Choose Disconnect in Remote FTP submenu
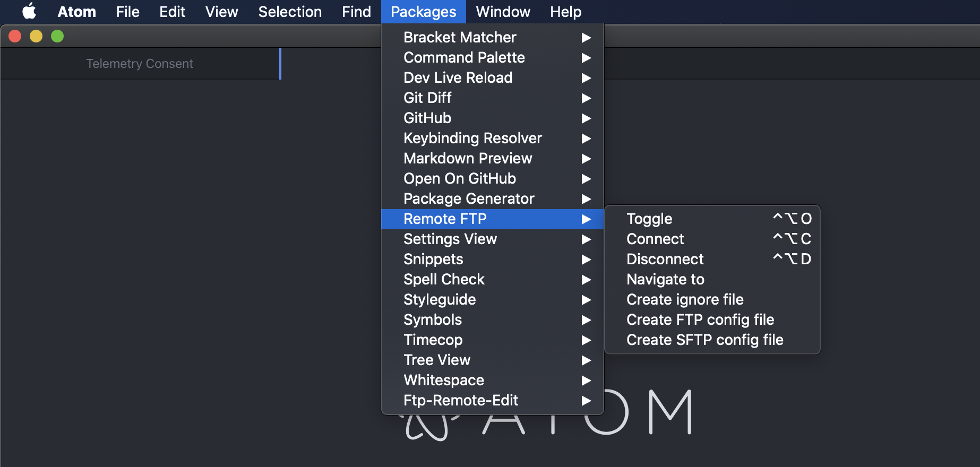This screenshot has width=980, height=467. click(712, 260)
